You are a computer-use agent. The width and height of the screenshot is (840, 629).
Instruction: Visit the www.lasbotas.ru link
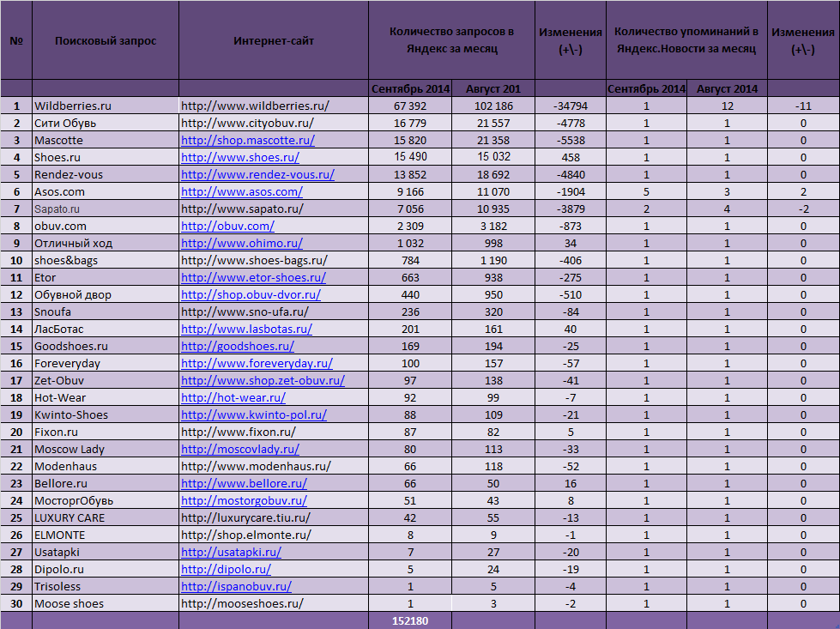point(246,329)
